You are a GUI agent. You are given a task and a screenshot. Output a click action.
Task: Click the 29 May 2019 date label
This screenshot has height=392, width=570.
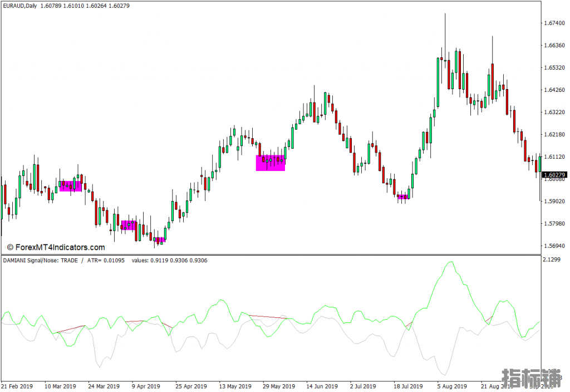pos(279,386)
